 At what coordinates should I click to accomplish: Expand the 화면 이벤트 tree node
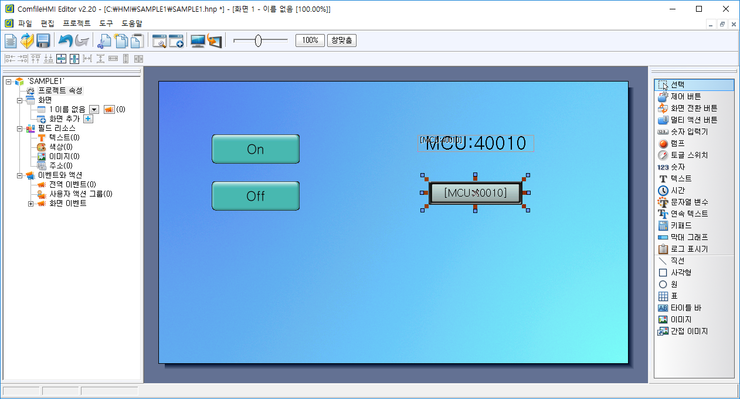coord(31,204)
